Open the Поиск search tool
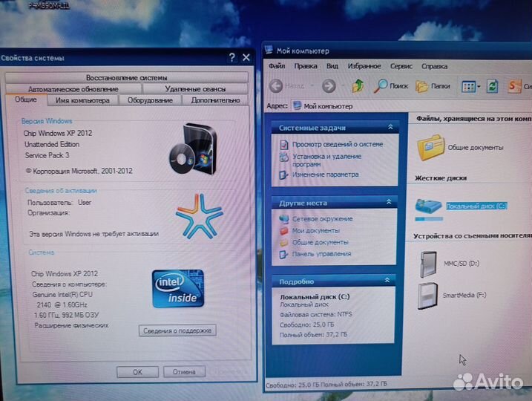 (x=390, y=86)
